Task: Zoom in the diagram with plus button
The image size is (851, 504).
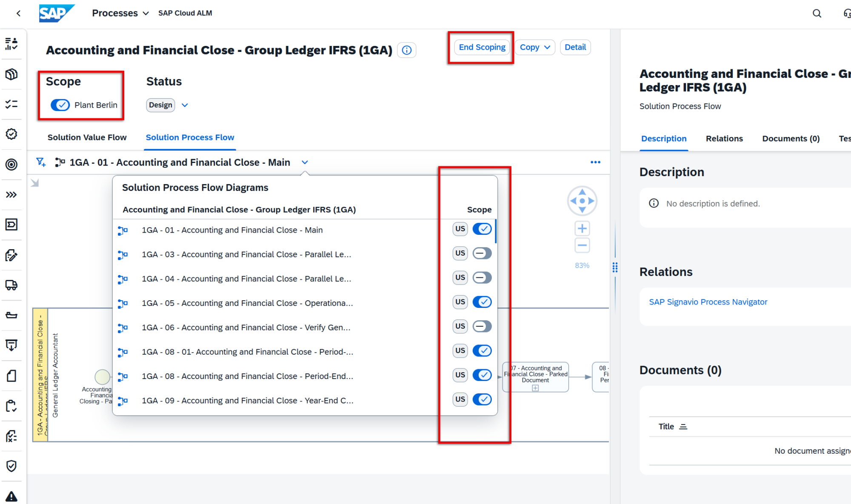Action: click(x=582, y=228)
